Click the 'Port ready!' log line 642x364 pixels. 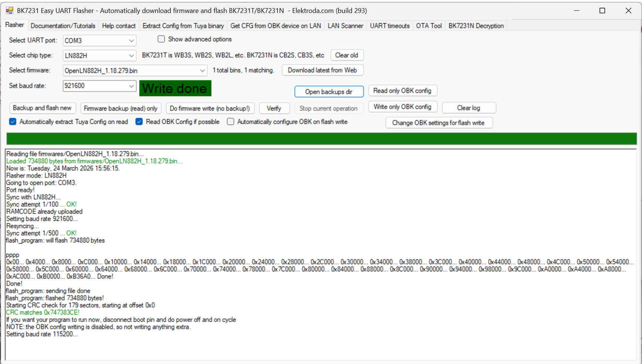click(20, 190)
